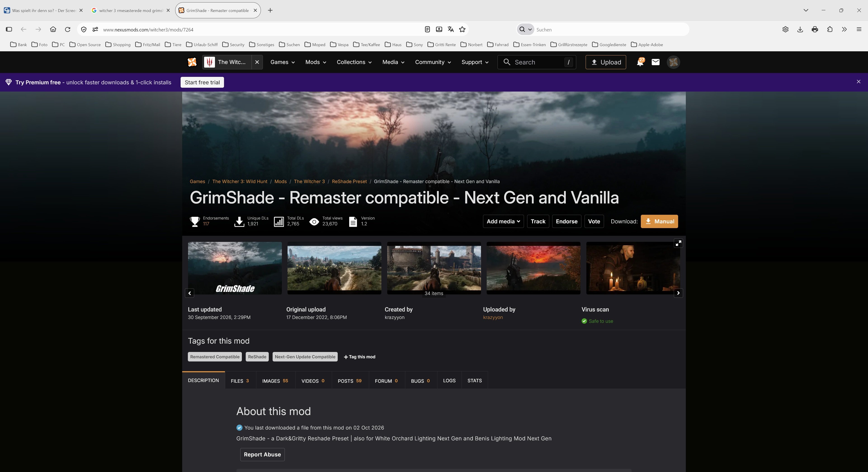868x472 pixels.
Task: Open the red sunset thumbnail
Action: (x=533, y=268)
